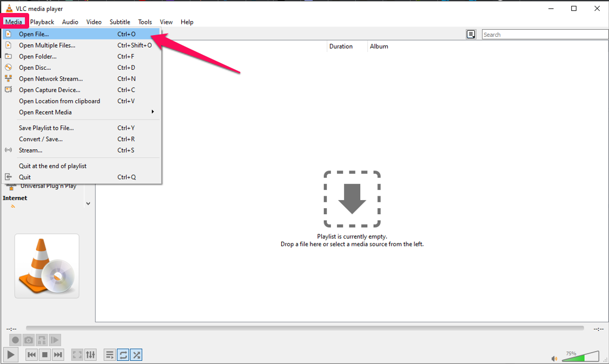
Task: Adjust the volume slider at 75%
Action: (x=581, y=356)
